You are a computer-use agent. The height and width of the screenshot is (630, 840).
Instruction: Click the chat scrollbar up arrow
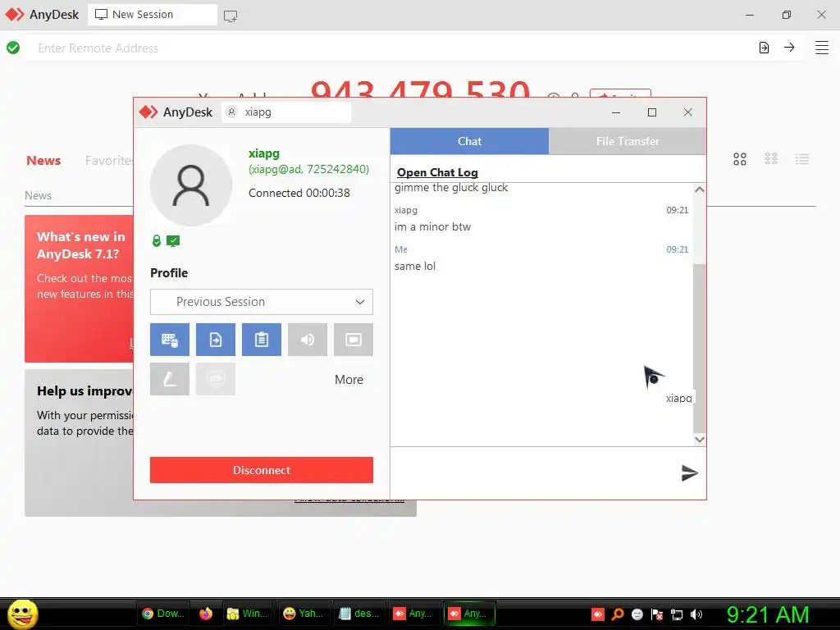[700, 189]
